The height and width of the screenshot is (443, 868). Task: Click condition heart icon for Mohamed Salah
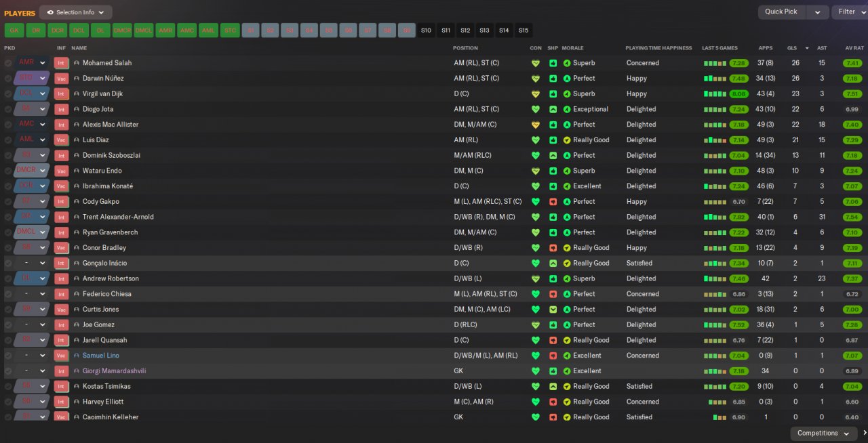pos(536,63)
